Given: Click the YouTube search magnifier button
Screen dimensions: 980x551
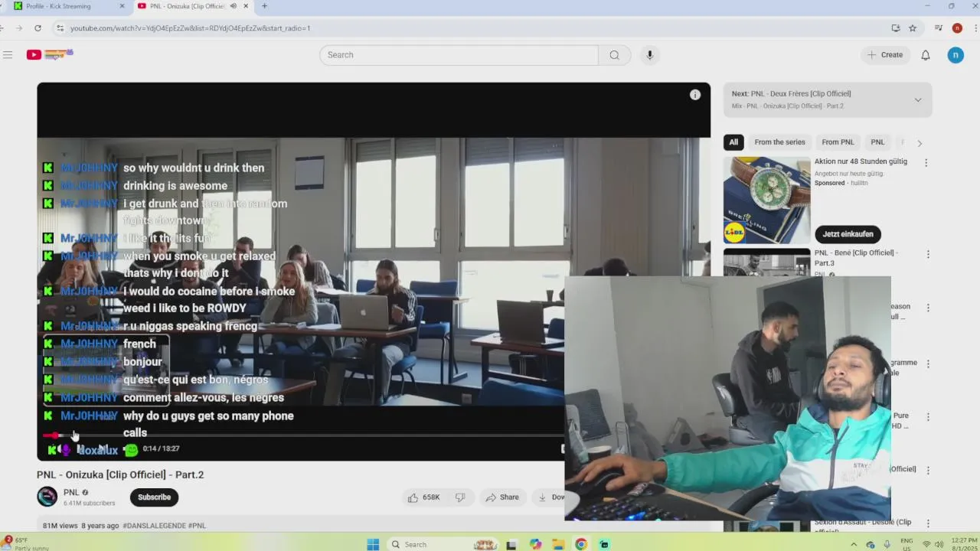Looking at the screenshot, I should 614,55.
